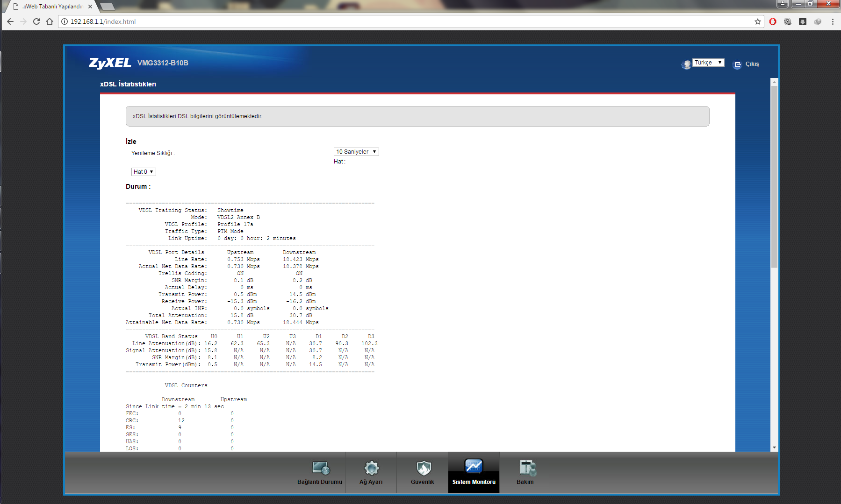The width and height of the screenshot is (841, 504).
Task: Reload the router page
Action: (36, 21)
